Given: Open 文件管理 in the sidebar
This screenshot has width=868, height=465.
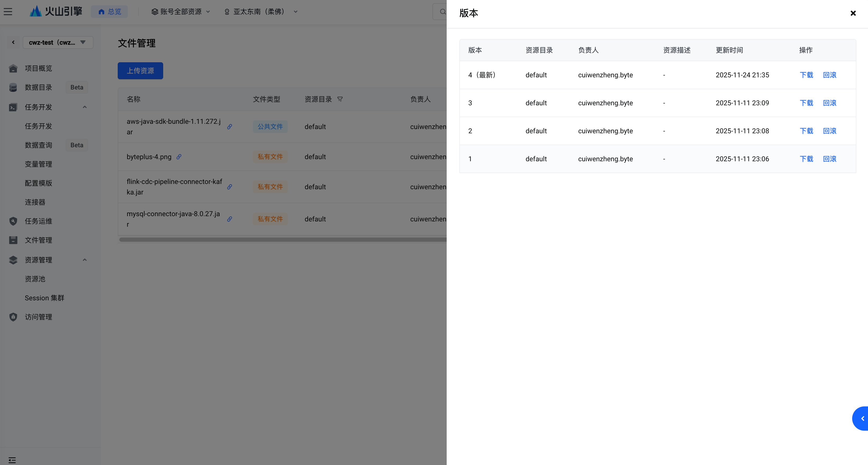Looking at the screenshot, I should pyautogui.click(x=39, y=240).
